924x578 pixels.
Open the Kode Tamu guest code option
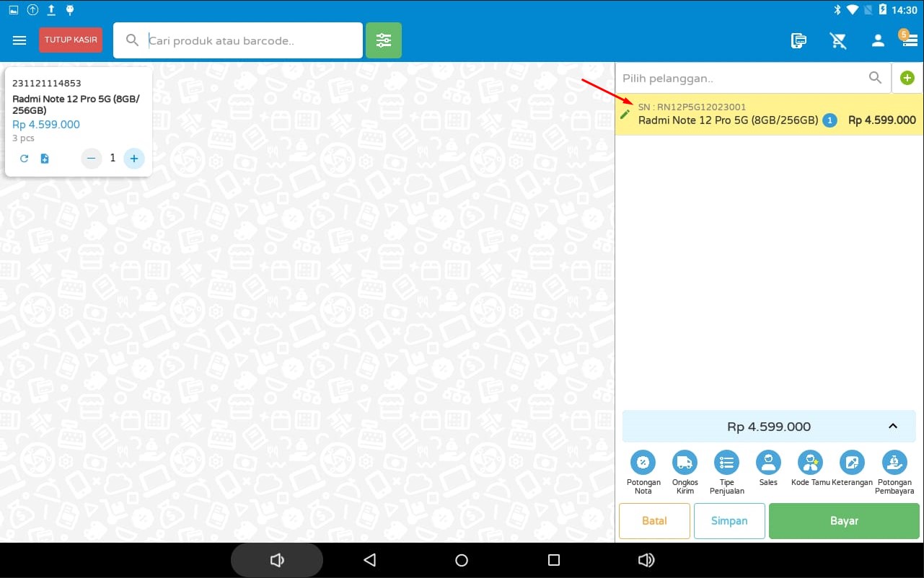click(810, 468)
